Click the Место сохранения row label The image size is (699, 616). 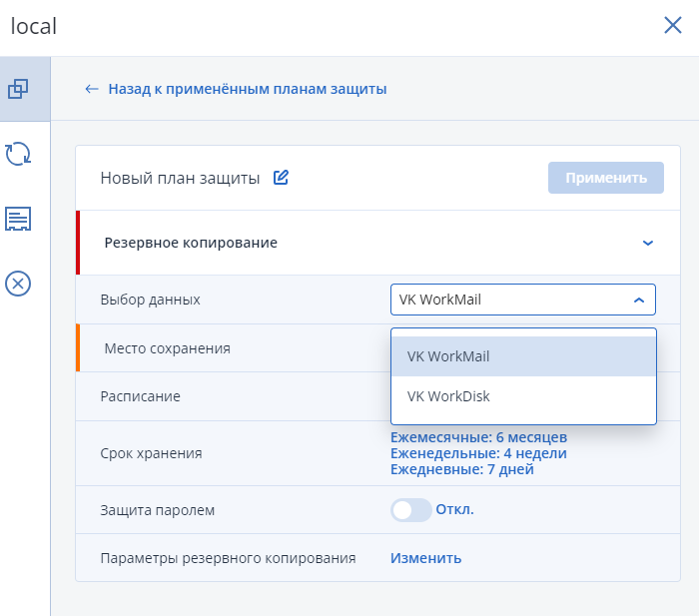pyautogui.click(x=167, y=348)
